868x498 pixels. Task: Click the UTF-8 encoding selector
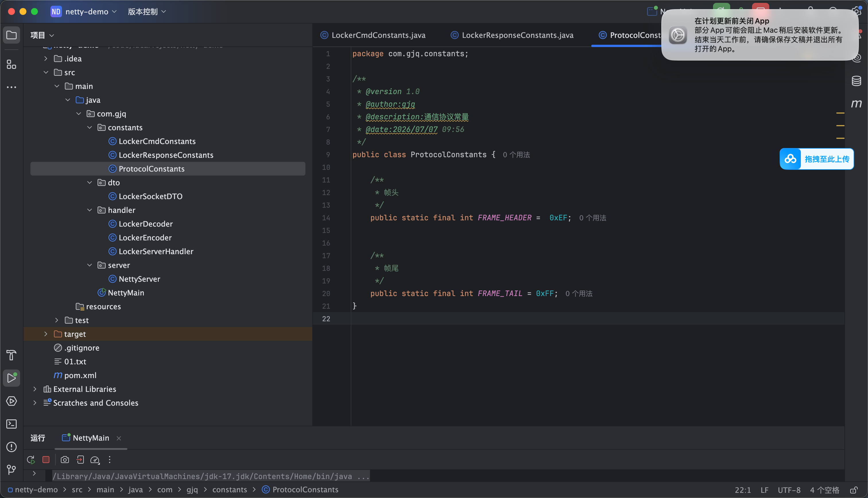click(x=789, y=490)
